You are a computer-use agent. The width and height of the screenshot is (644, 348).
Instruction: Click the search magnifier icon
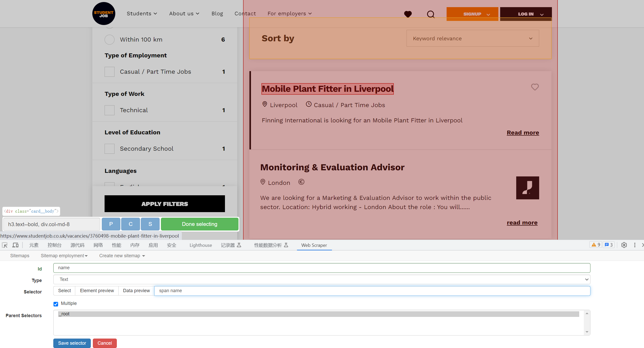(x=431, y=14)
